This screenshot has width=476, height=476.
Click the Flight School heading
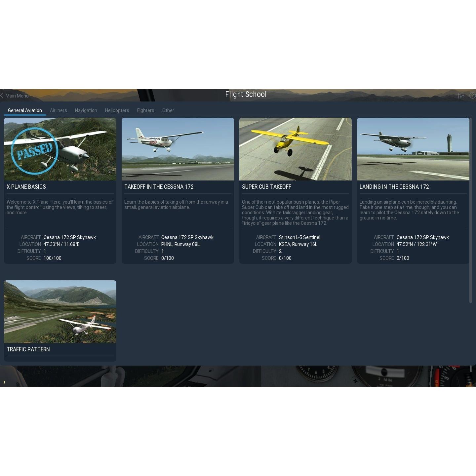246,94
